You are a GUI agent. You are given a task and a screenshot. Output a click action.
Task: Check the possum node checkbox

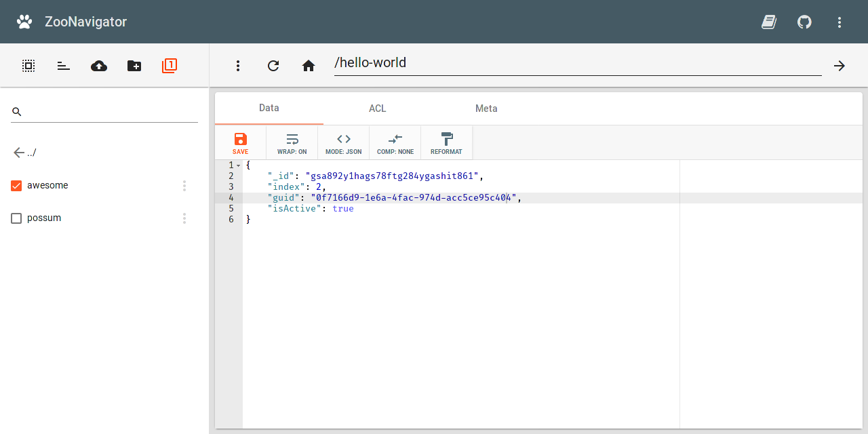click(x=17, y=218)
